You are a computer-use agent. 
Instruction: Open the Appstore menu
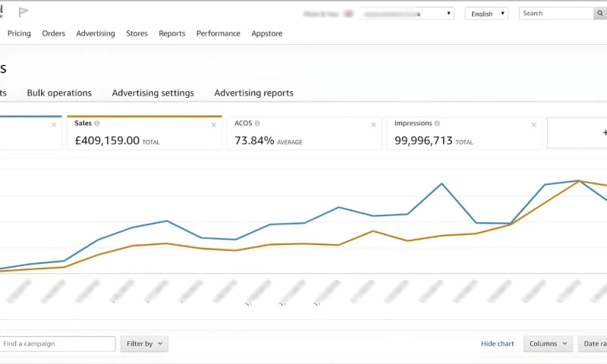[267, 33]
